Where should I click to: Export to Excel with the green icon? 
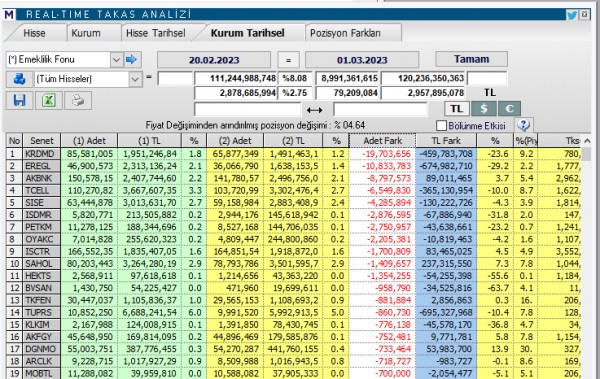tap(49, 100)
